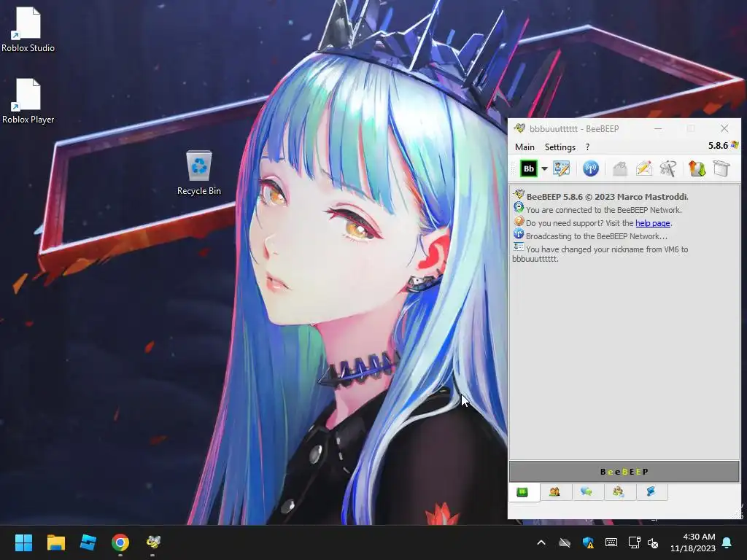The width and height of the screenshot is (747, 560).
Task: Switch to the blue scroll history tab
Action: click(651, 492)
